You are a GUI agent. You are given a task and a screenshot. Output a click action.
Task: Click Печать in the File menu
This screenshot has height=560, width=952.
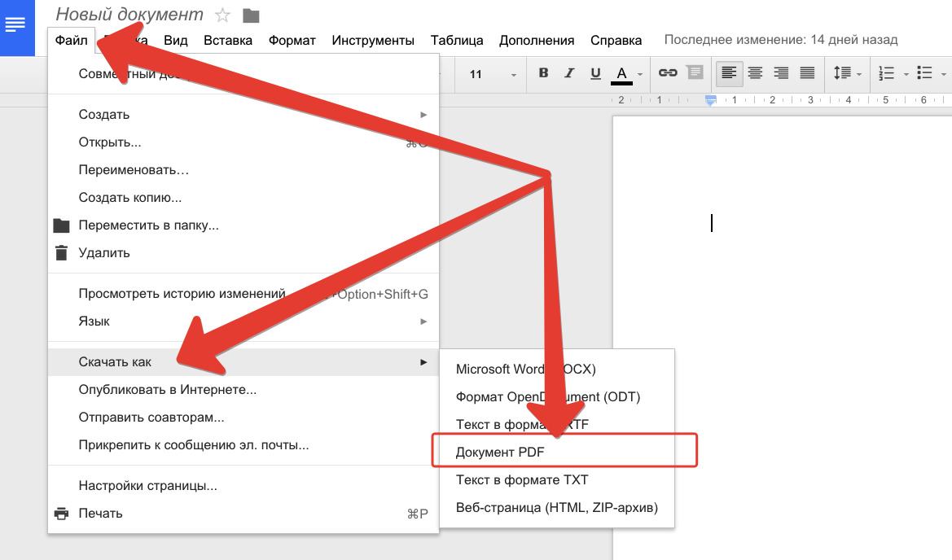tap(100, 513)
